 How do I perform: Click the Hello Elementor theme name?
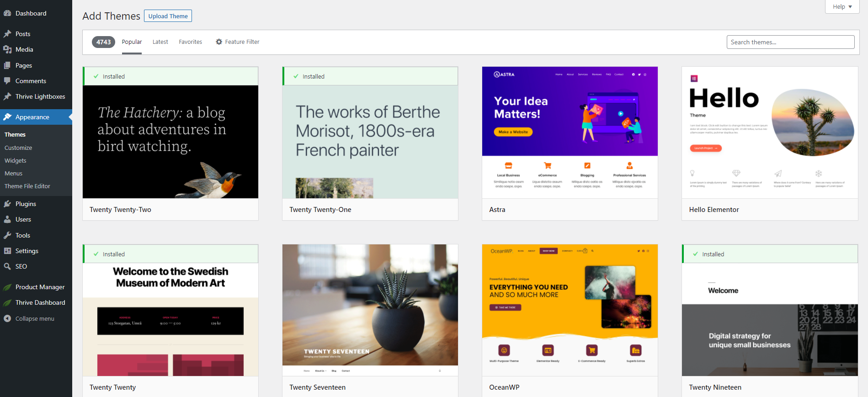coord(714,210)
